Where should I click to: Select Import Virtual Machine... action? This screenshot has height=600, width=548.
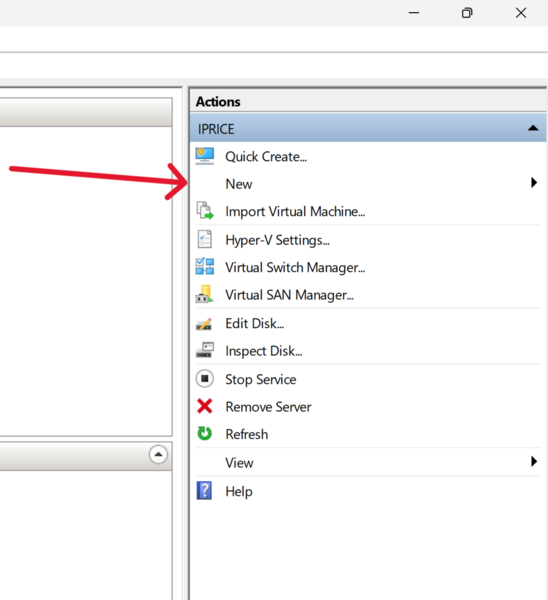295,212
